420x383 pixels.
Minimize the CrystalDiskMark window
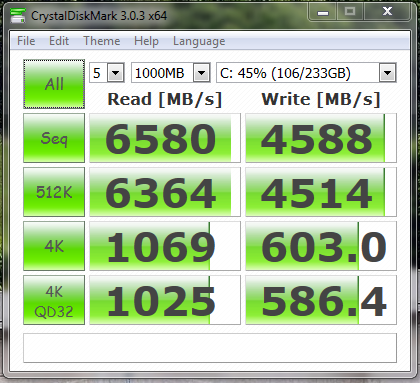click(x=323, y=12)
